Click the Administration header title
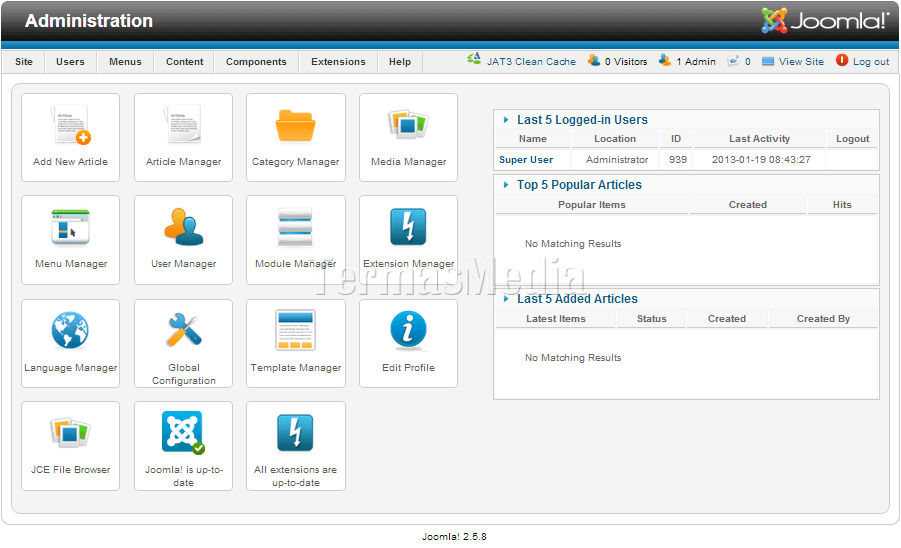 click(x=88, y=21)
